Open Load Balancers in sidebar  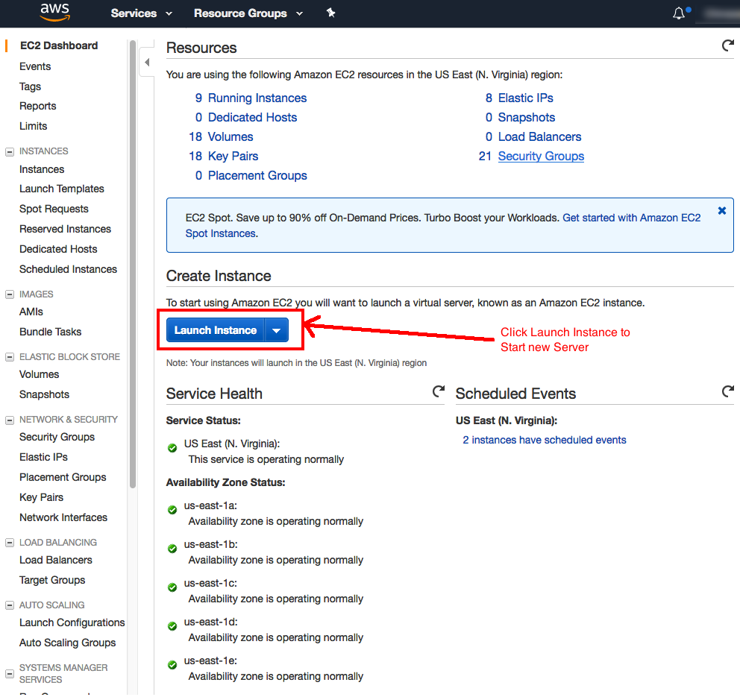[56, 561]
